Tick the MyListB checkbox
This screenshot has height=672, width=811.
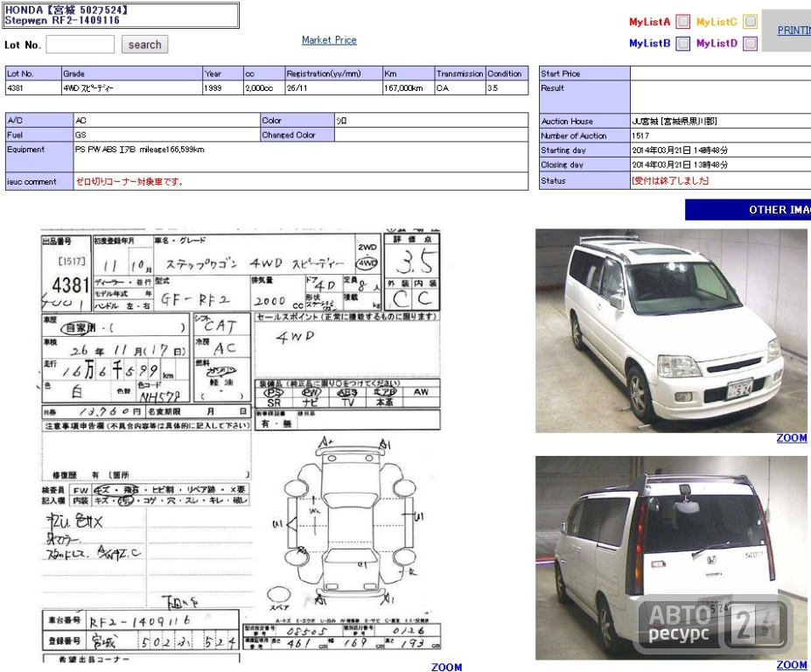(683, 44)
